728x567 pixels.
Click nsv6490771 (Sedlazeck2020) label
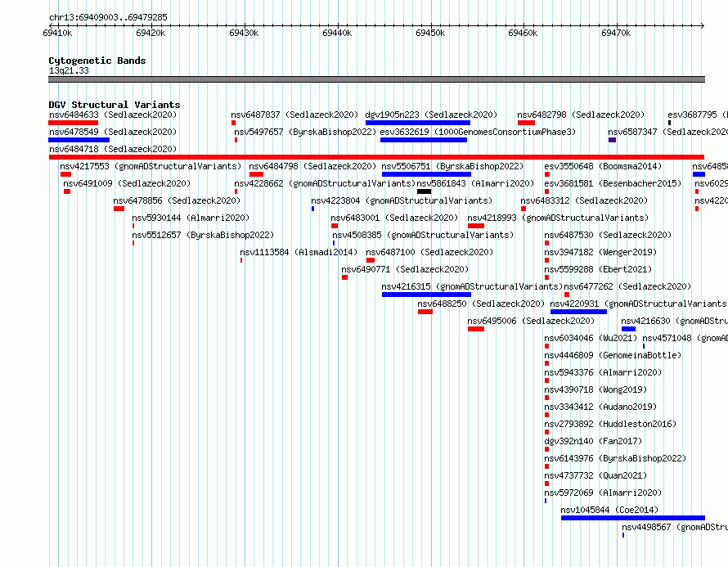(x=406, y=269)
